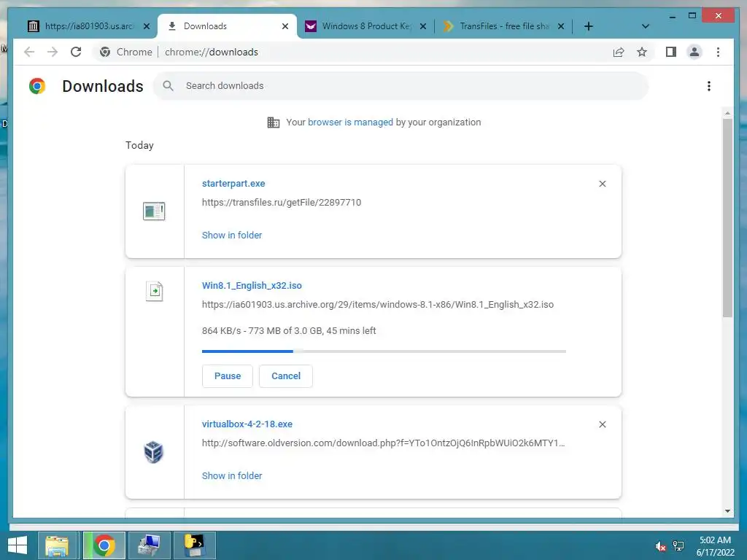The image size is (747, 560).
Task: Select the Downloads tab
Action: point(227,26)
